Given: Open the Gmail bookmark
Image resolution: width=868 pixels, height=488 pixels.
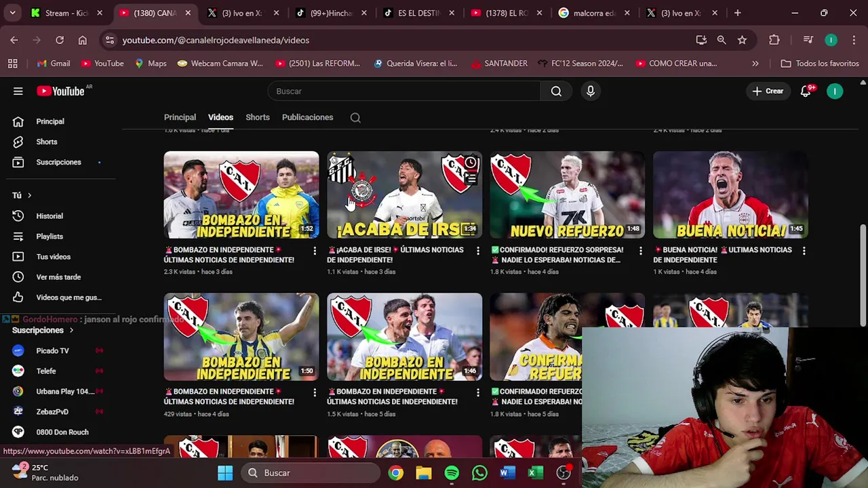Looking at the screenshot, I should (x=53, y=63).
